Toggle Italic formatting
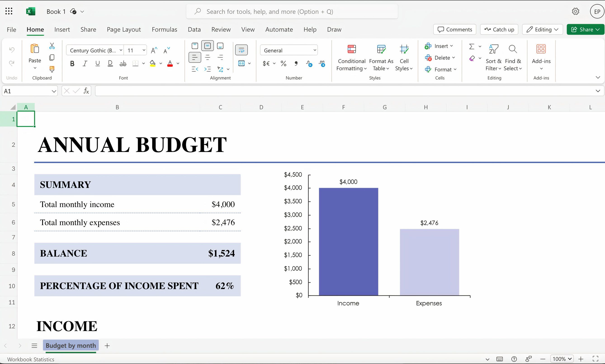Screen dimensions: 605x364 coord(85,64)
